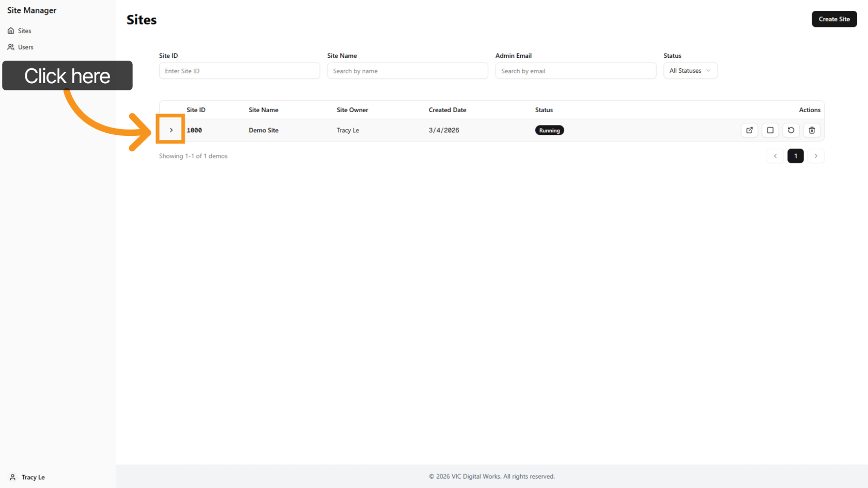Delete the Demo Site

pyautogui.click(x=811, y=130)
